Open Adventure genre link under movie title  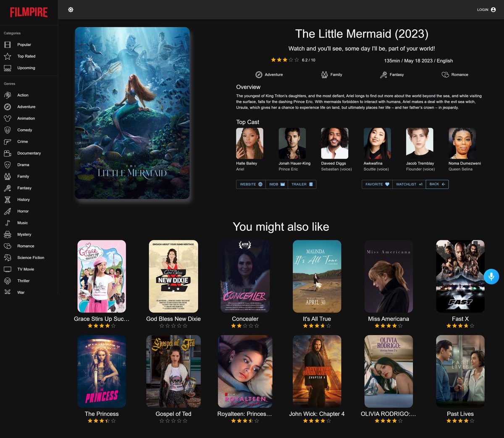coord(269,75)
